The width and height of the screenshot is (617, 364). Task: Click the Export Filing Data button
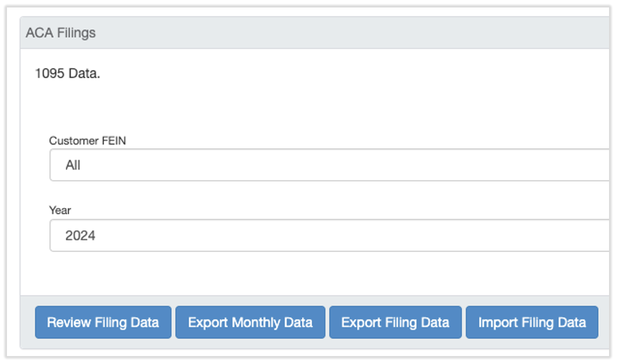(395, 322)
